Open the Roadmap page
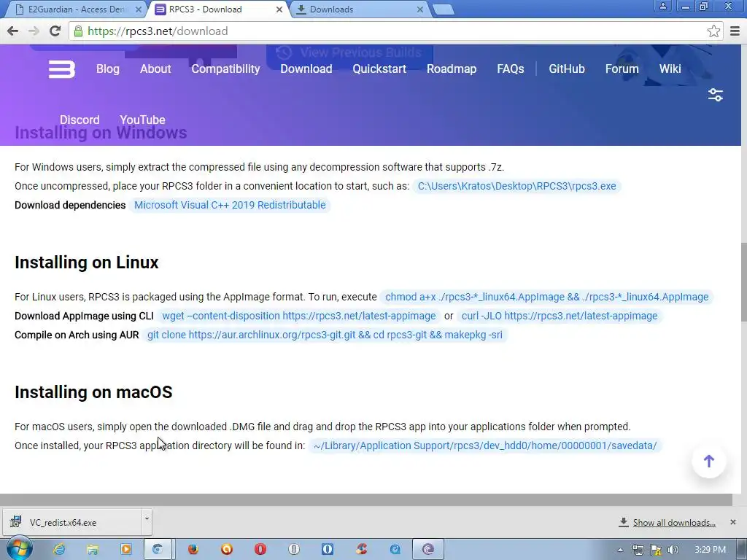 pyautogui.click(x=452, y=69)
